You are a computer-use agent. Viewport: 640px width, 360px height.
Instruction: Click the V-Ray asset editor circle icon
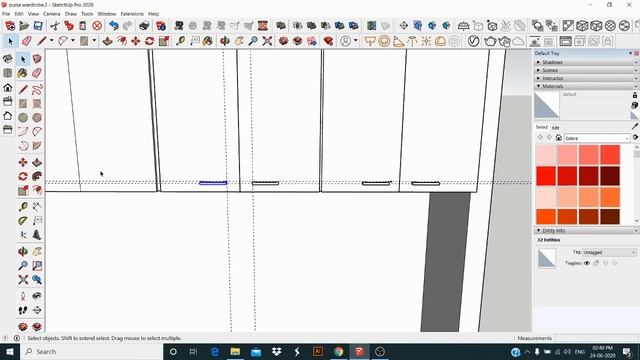473,41
